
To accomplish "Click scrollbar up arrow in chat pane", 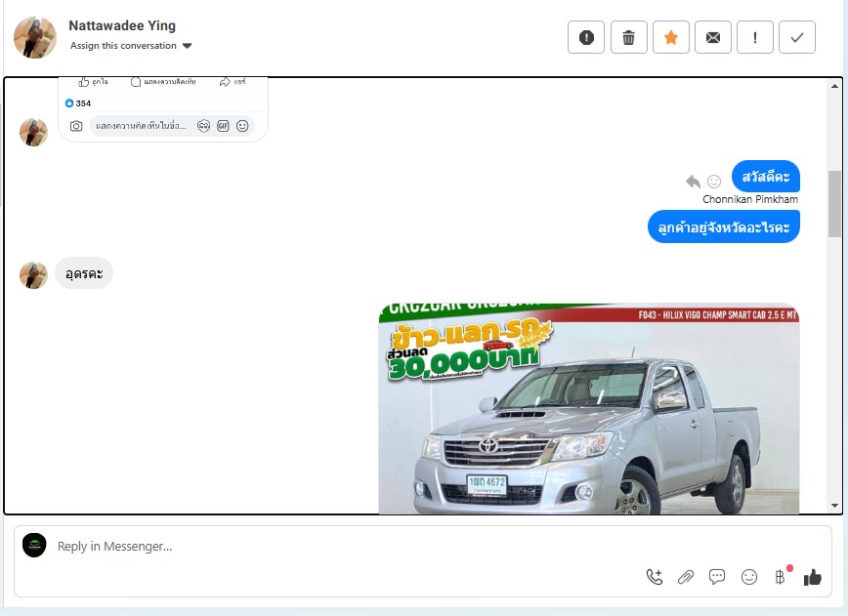I will (x=834, y=86).
